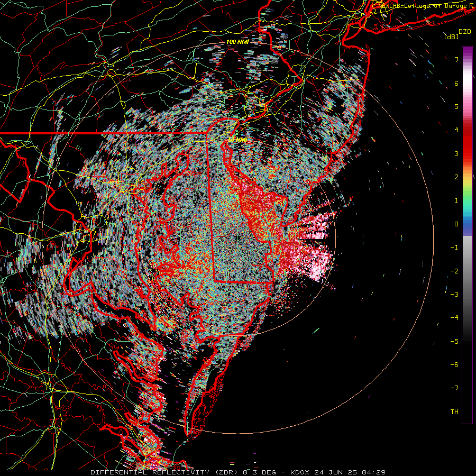The image size is (476, 476).
Task: Click the "4" value on color scale
Action: click(x=456, y=130)
